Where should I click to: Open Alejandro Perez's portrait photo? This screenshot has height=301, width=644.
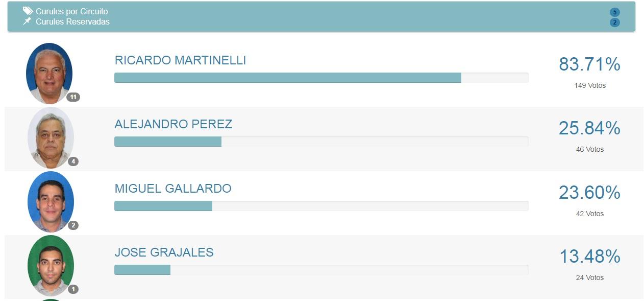click(51, 137)
